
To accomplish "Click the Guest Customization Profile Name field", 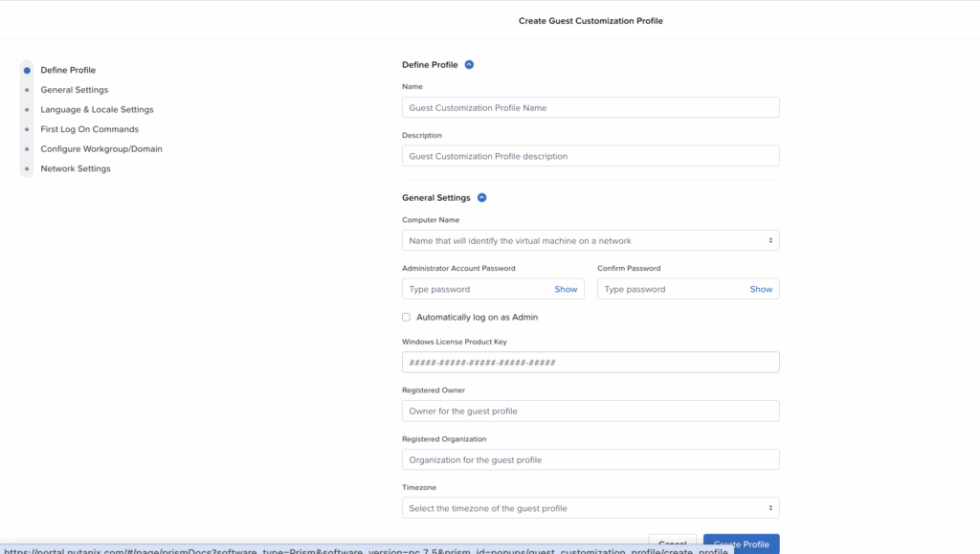I will click(x=590, y=107).
